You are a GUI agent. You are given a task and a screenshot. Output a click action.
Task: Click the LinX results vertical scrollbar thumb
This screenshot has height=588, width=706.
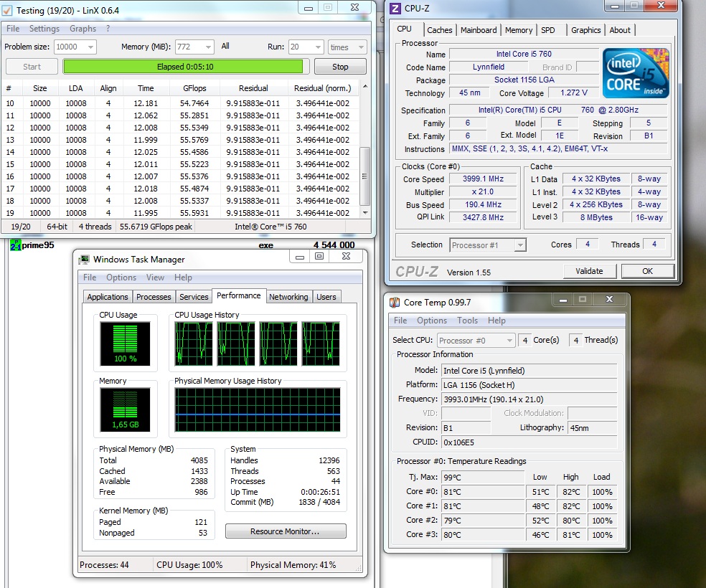tap(364, 176)
